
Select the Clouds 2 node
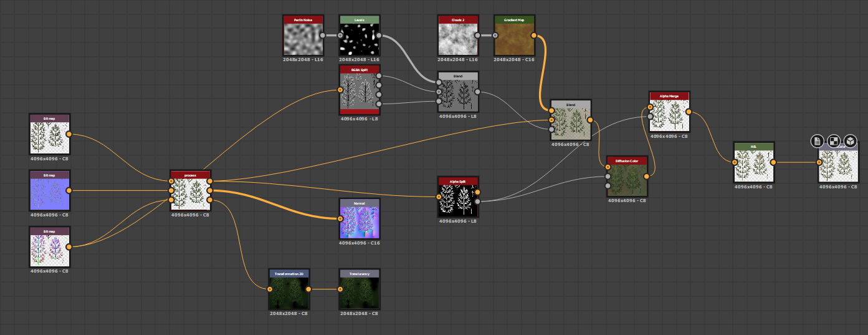click(458, 36)
